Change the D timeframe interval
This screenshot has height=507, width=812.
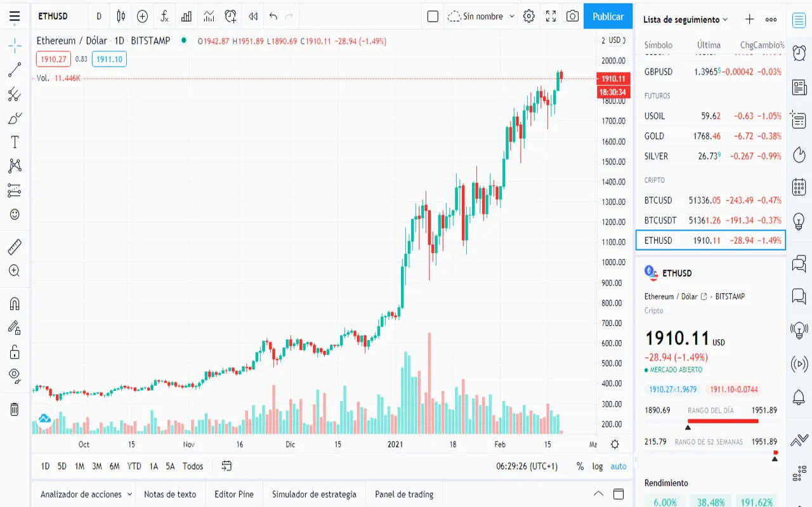(99, 16)
